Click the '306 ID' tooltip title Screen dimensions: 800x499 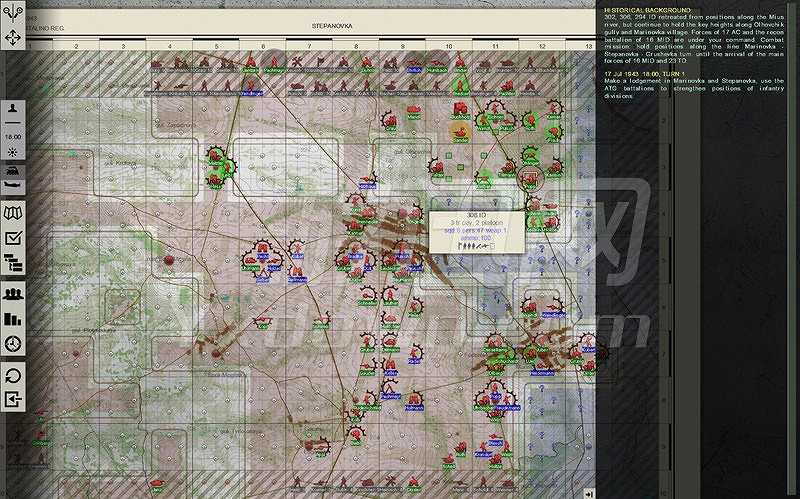point(477,215)
